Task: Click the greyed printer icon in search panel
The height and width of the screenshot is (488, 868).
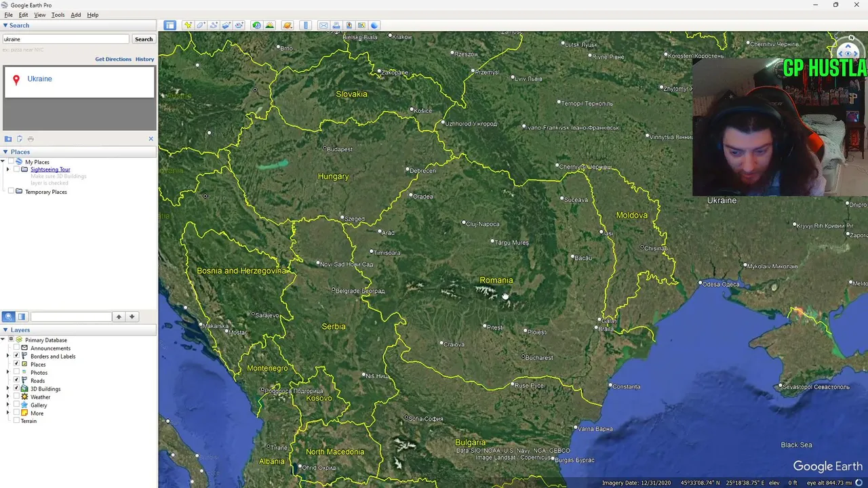Action: 31,139
